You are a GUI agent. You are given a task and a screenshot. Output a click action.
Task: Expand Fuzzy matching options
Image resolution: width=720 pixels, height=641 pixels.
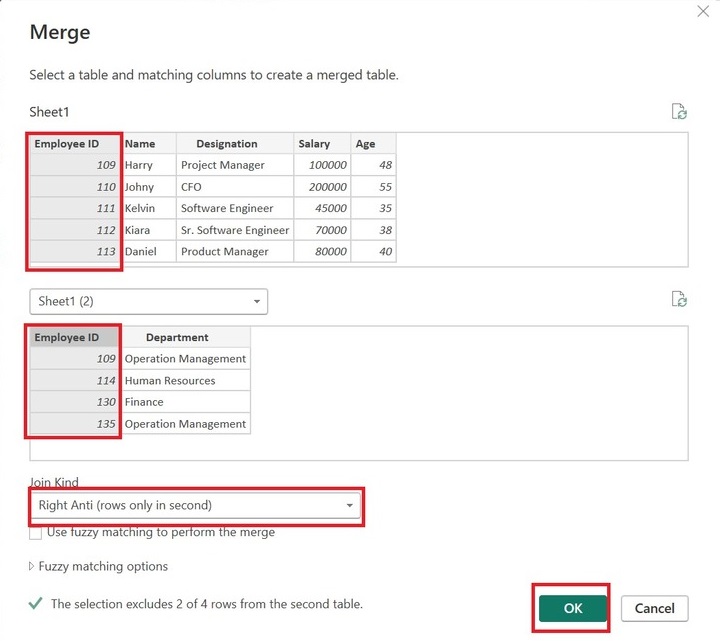(x=98, y=566)
